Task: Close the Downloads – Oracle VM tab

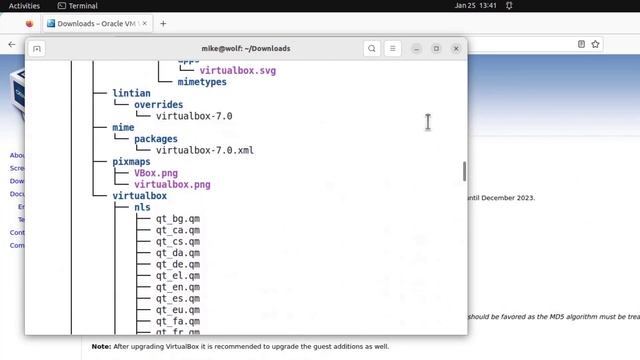Action: click(x=144, y=24)
